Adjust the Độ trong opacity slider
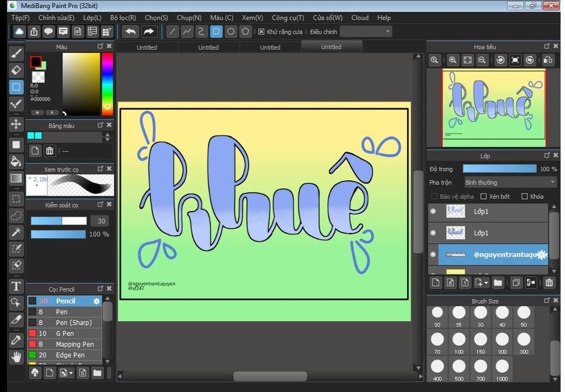The width and height of the screenshot is (565, 392). tap(499, 169)
